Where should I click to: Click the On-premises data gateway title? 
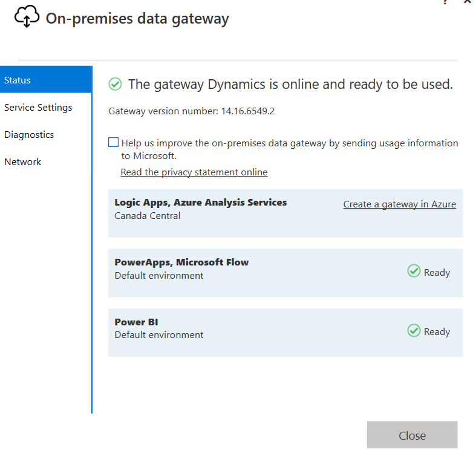tap(137, 19)
